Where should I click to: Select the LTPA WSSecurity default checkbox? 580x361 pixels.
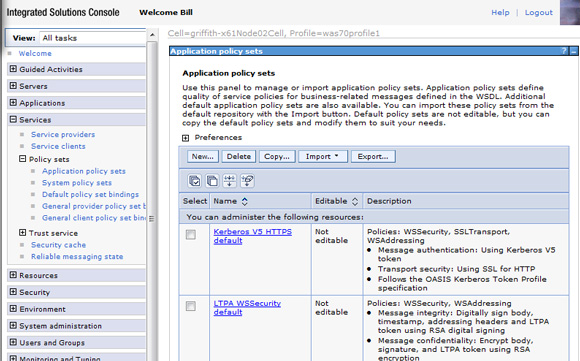pyautogui.click(x=191, y=306)
